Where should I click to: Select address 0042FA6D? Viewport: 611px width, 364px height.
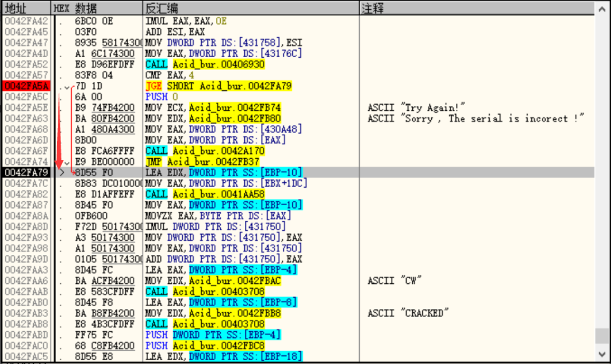point(26,140)
